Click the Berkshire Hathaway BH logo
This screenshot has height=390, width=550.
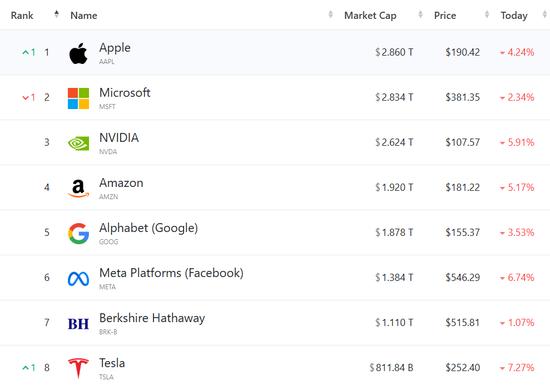(x=78, y=324)
